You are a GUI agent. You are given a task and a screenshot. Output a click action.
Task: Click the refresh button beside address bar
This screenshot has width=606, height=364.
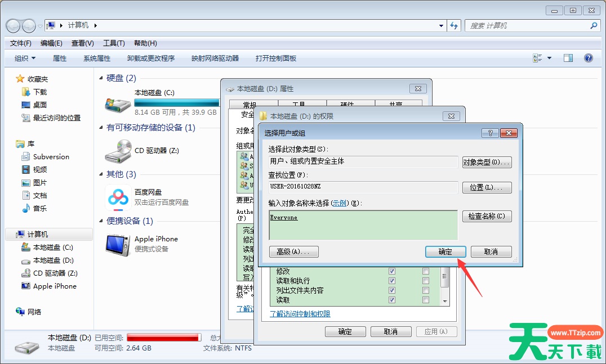454,26
